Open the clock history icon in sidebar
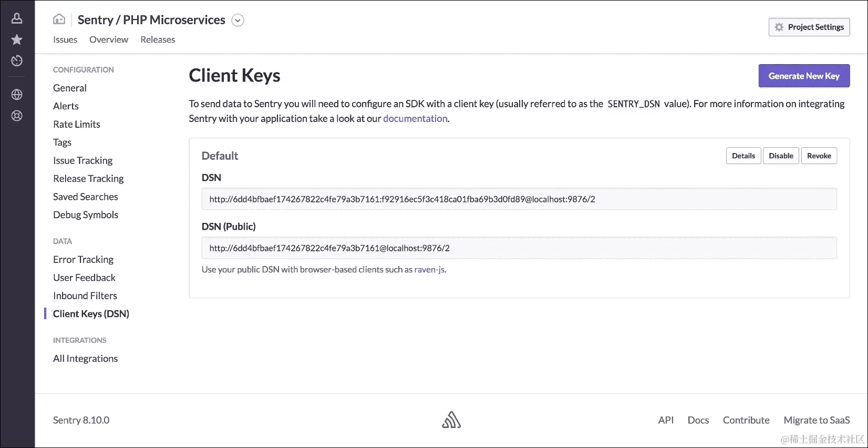 coord(17,61)
